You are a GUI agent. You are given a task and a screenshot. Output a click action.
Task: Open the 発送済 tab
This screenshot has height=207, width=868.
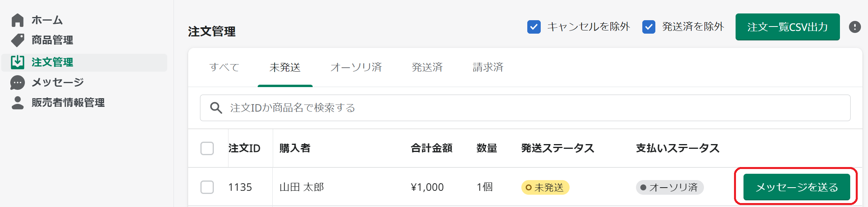[427, 67]
